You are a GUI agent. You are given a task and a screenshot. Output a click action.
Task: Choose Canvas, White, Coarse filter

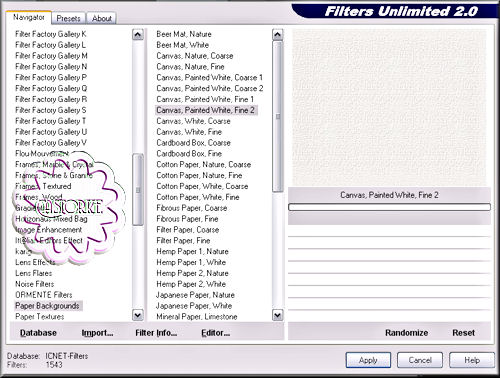tap(193, 121)
